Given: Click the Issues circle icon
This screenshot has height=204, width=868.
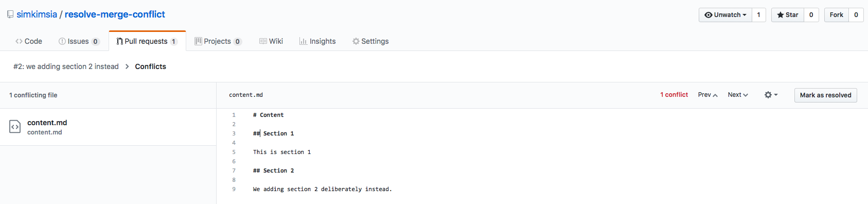Looking at the screenshot, I should pyautogui.click(x=62, y=41).
